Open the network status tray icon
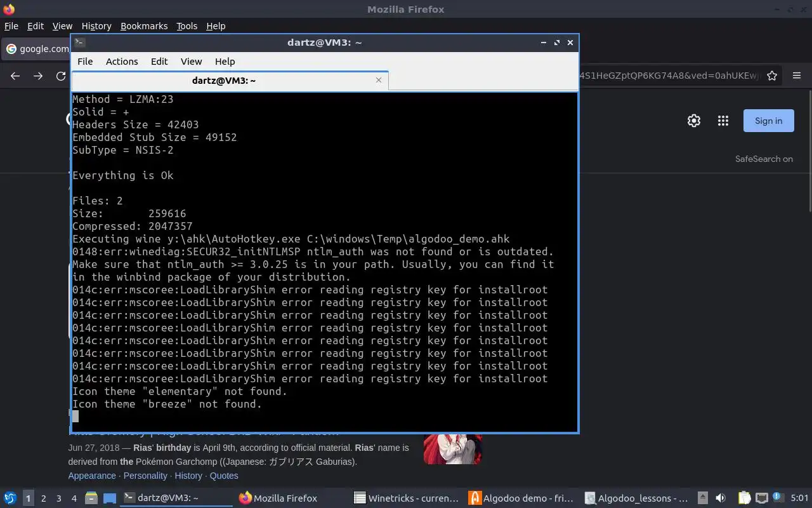The image size is (812, 508). 762,498
